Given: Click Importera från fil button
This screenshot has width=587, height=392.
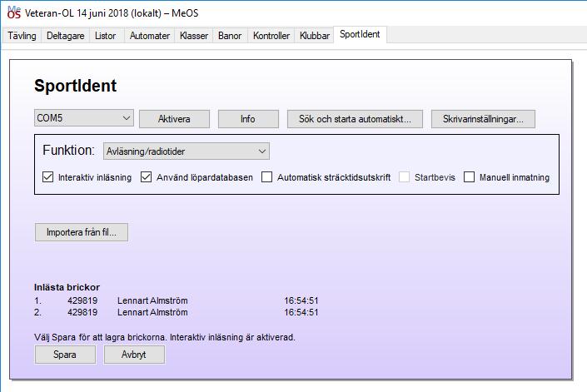Looking at the screenshot, I should click(82, 232).
